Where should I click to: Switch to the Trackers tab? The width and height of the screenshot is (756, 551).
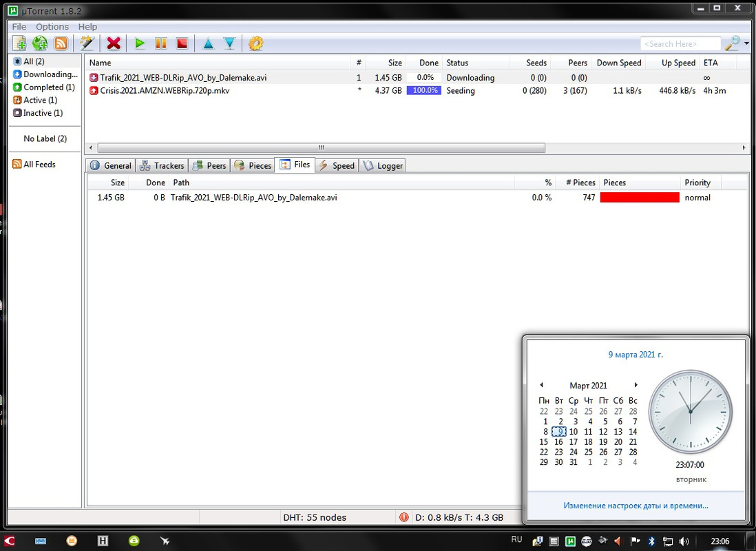pos(162,165)
